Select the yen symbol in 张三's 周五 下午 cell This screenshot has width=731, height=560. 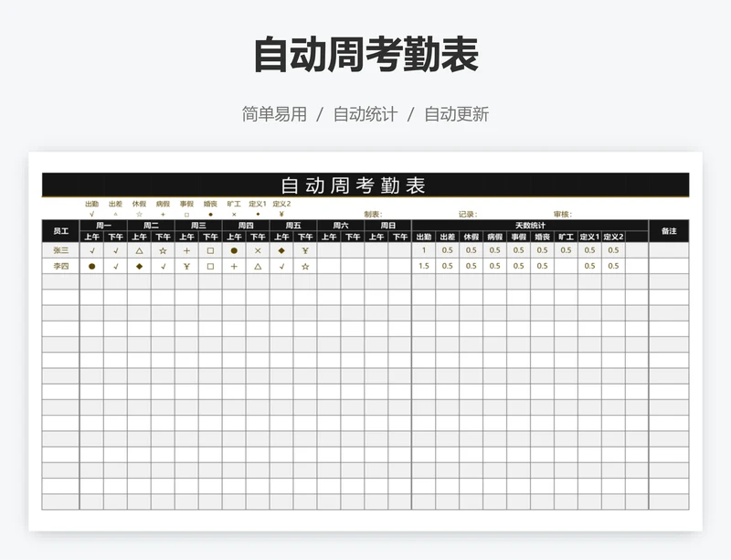[305, 251]
